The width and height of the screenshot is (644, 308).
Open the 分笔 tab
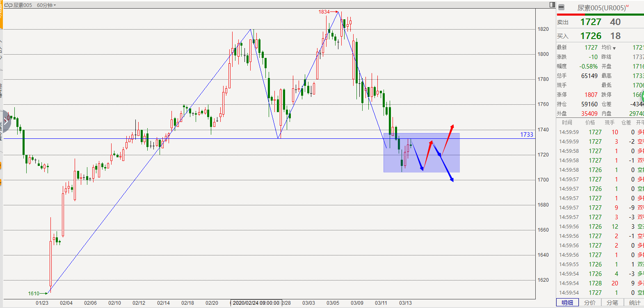click(x=612, y=303)
